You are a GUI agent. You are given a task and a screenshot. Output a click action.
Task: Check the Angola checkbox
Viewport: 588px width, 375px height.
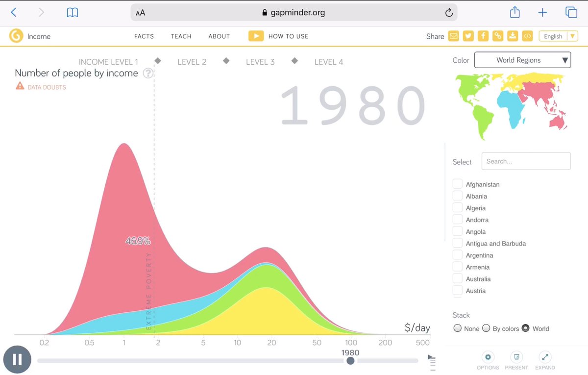pos(457,231)
